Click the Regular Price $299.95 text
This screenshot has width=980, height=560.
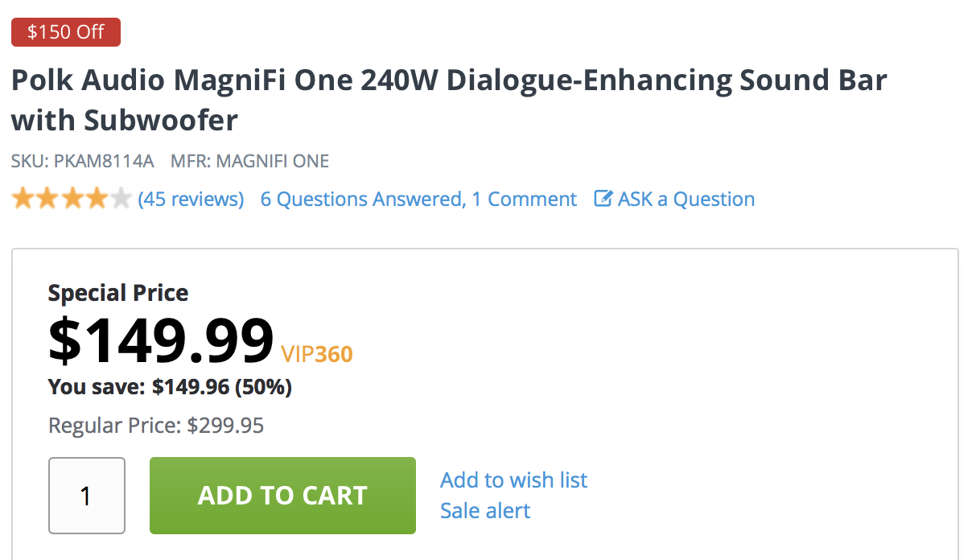[x=156, y=425]
